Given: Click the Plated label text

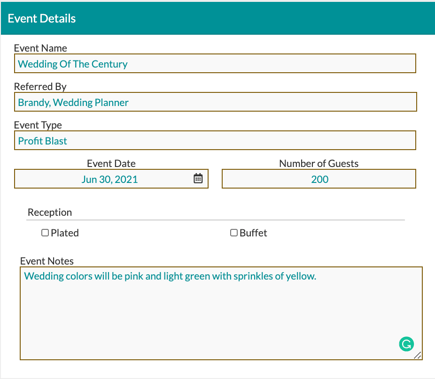Looking at the screenshot, I should point(65,233).
